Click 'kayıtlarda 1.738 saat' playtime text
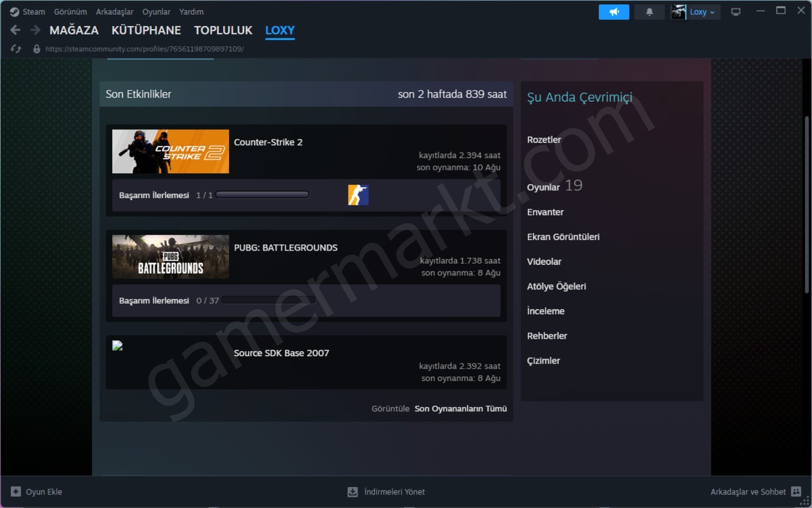 click(460, 261)
